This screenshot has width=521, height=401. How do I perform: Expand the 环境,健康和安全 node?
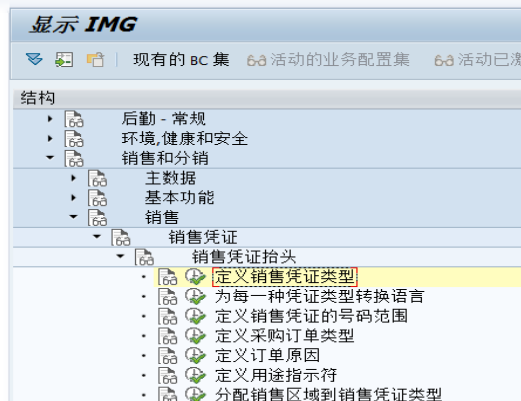(50, 138)
